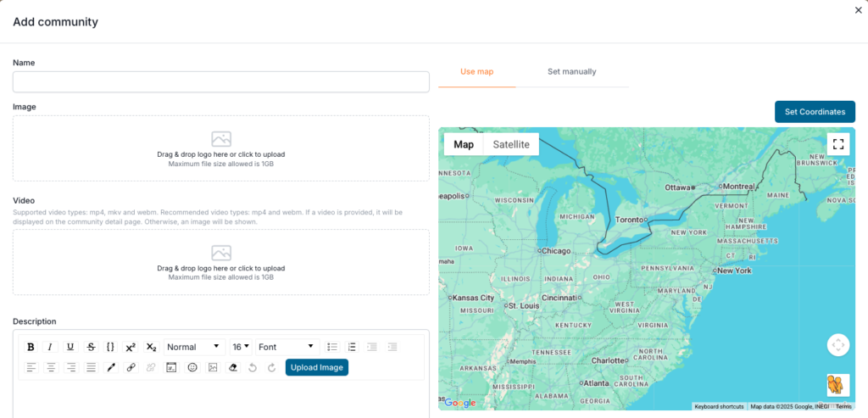Click the Set Coordinates button

tap(815, 112)
